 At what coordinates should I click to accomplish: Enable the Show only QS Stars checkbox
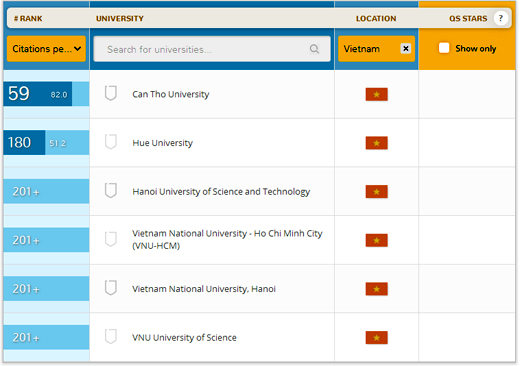pyautogui.click(x=444, y=48)
